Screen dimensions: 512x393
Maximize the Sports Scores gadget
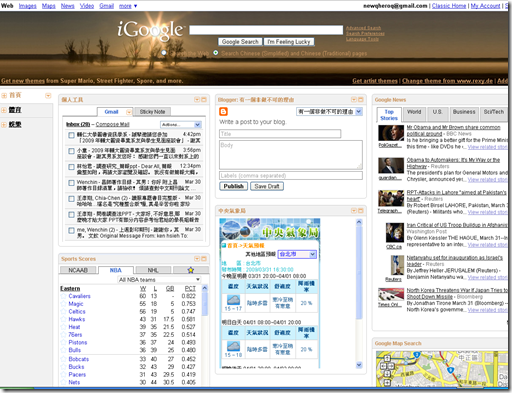[204, 259]
